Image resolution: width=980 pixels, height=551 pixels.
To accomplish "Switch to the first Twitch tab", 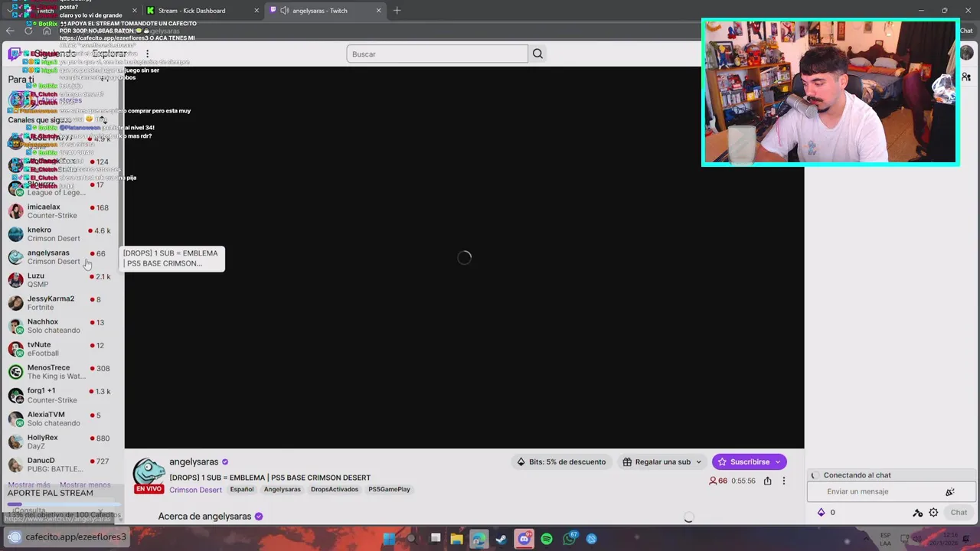I will (73, 11).
